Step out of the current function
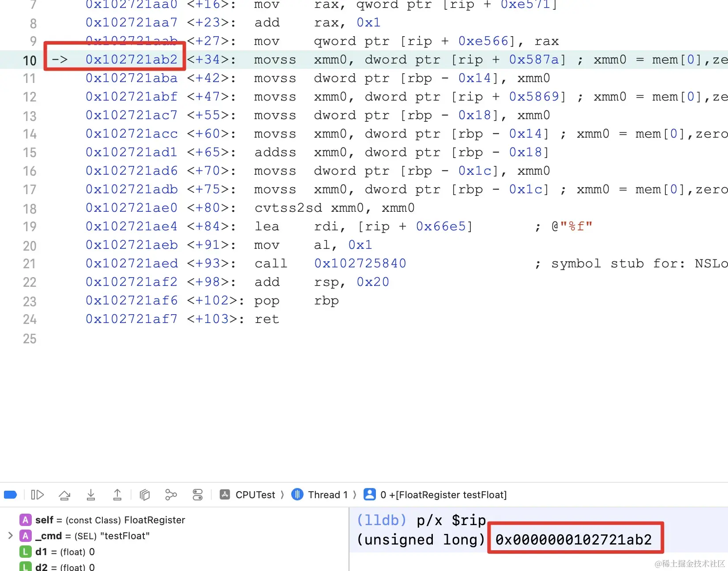 pyautogui.click(x=117, y=495)
